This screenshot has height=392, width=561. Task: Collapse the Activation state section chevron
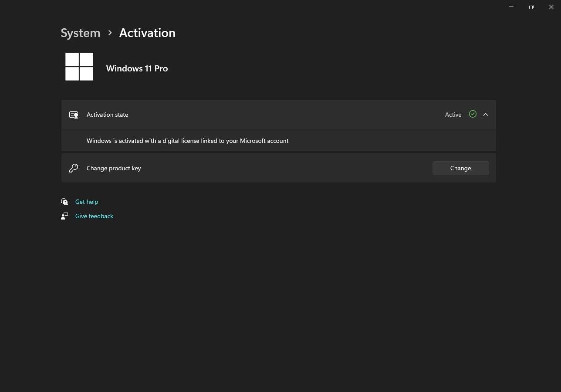(486, 115)
